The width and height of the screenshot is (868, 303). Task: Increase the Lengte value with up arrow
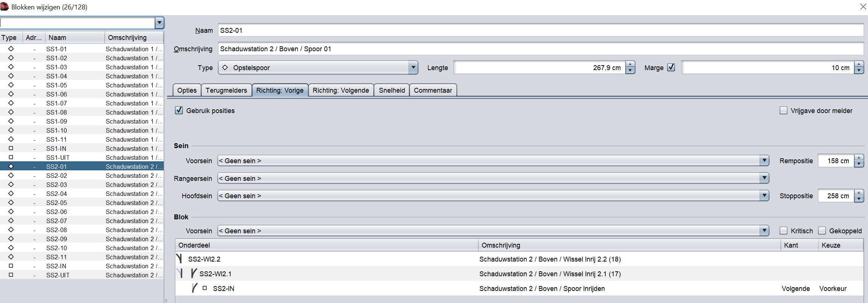(x=630, y=64)
